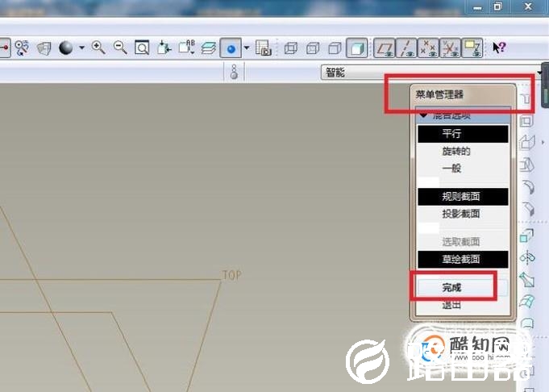Restore down the application window
Image resolution: width=549 pixels, height=392 pixels.
pos(497,6)
